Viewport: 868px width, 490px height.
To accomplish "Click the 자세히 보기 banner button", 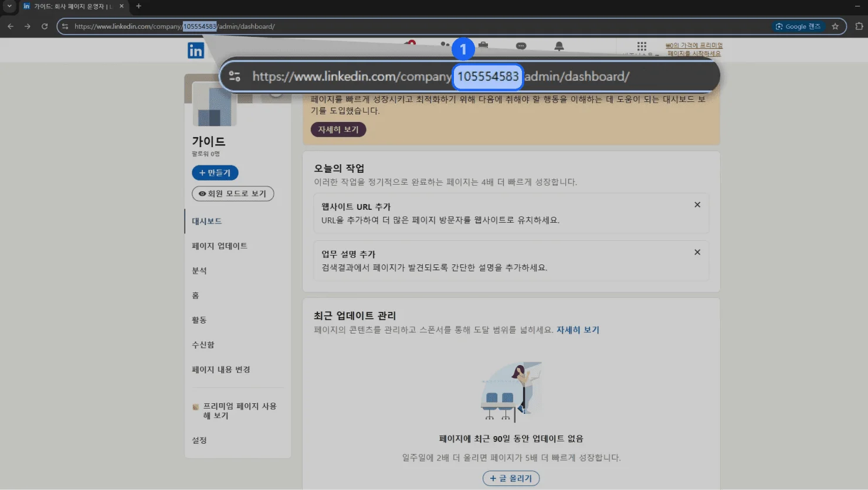I will 338,130.
